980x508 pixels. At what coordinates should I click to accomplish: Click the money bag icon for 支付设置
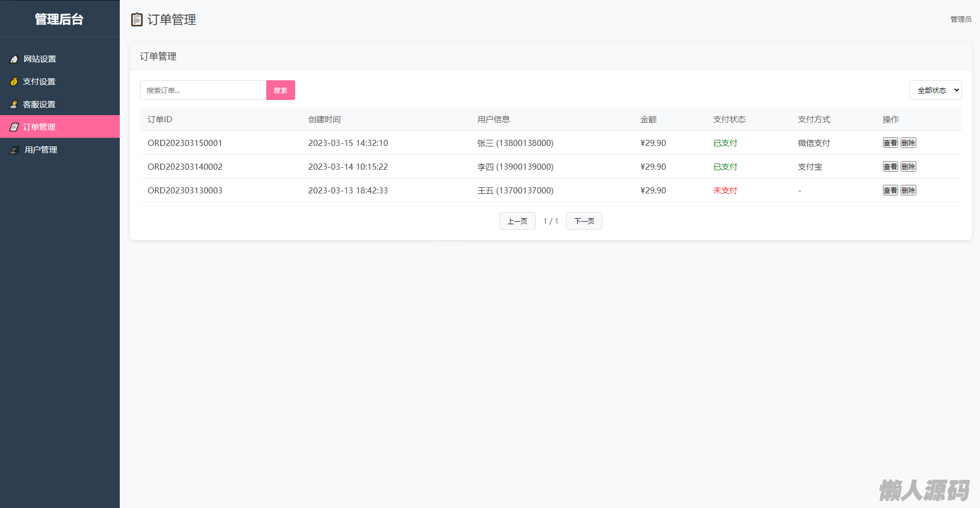pos(14,82)
